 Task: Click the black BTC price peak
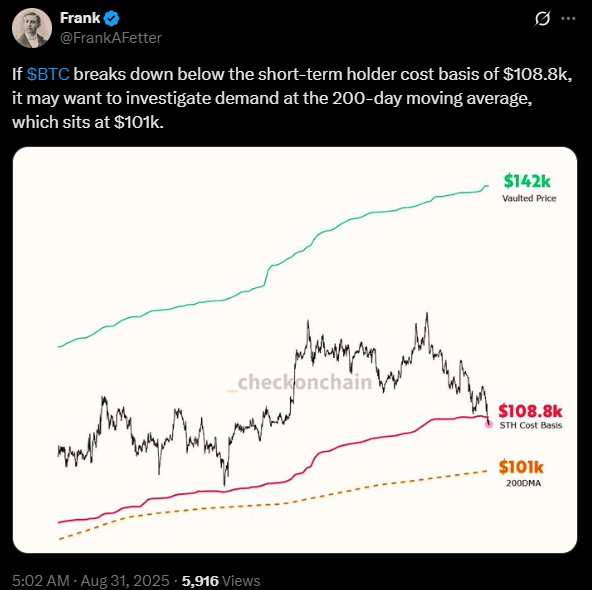pyautogui.click(x=427, y=314)
